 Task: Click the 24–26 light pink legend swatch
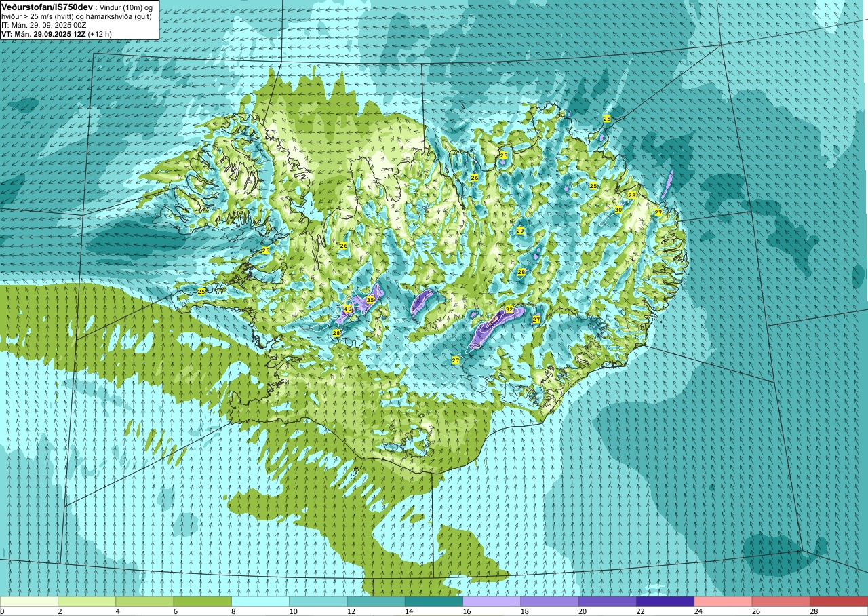[x=724, y=601]
